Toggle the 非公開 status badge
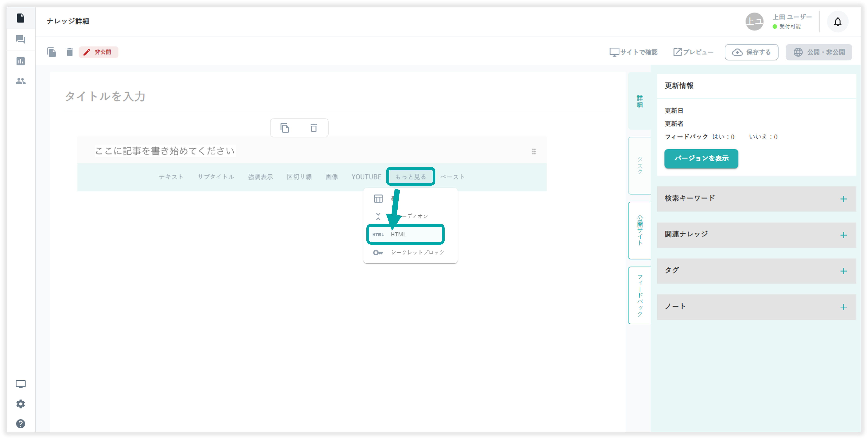This screenshot has height=439, width=868. [x=98, y=52]
